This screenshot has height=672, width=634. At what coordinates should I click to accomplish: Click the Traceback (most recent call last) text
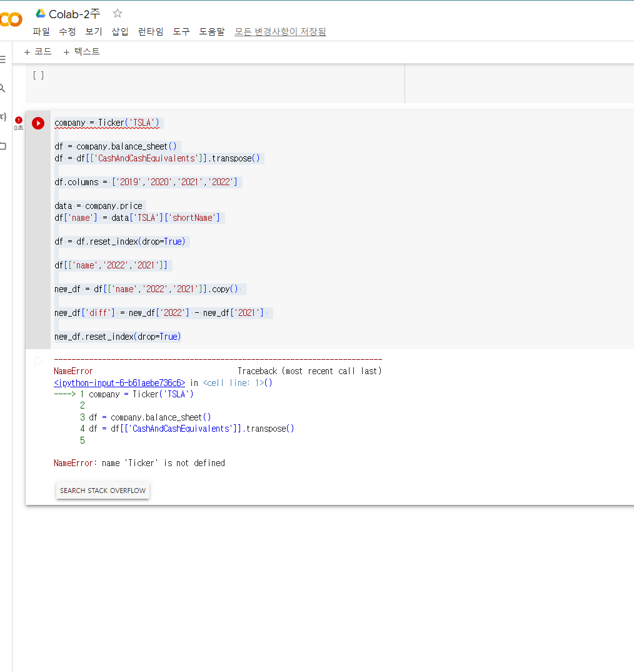click(x=309, y=371)
